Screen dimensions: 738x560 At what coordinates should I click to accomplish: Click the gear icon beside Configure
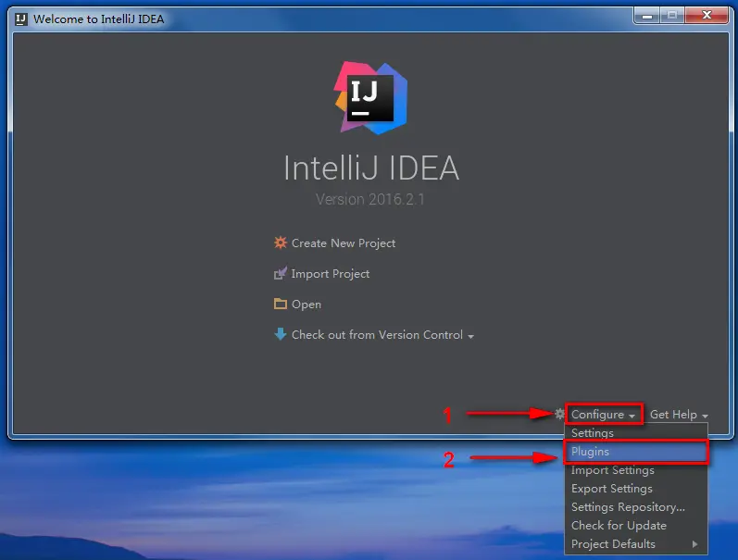(x=559, y=414)
